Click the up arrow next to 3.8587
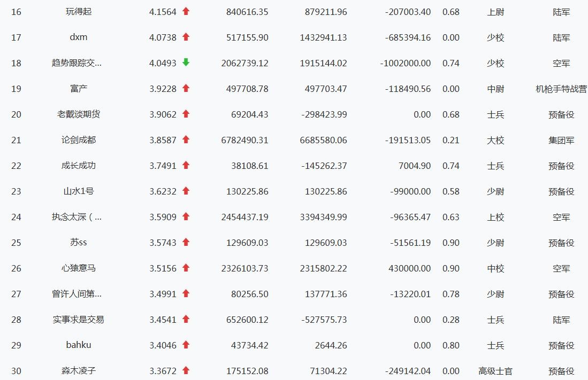588x380 pixels. (186, 139)
